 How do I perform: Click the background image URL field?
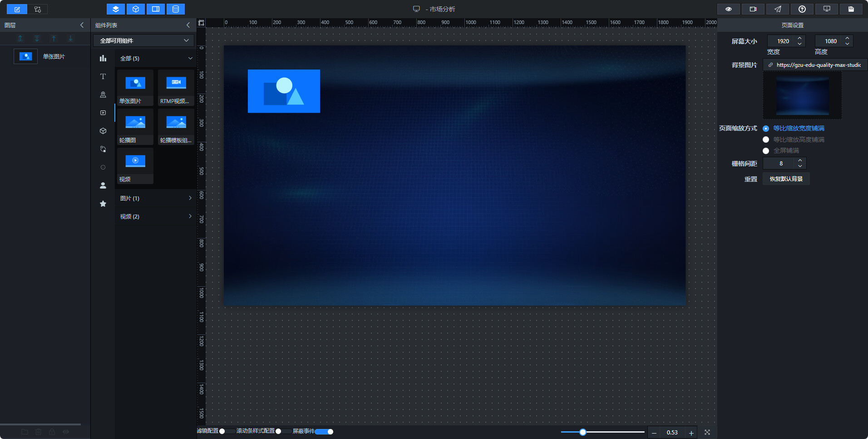pyautogui.click(x=815, y=65)
